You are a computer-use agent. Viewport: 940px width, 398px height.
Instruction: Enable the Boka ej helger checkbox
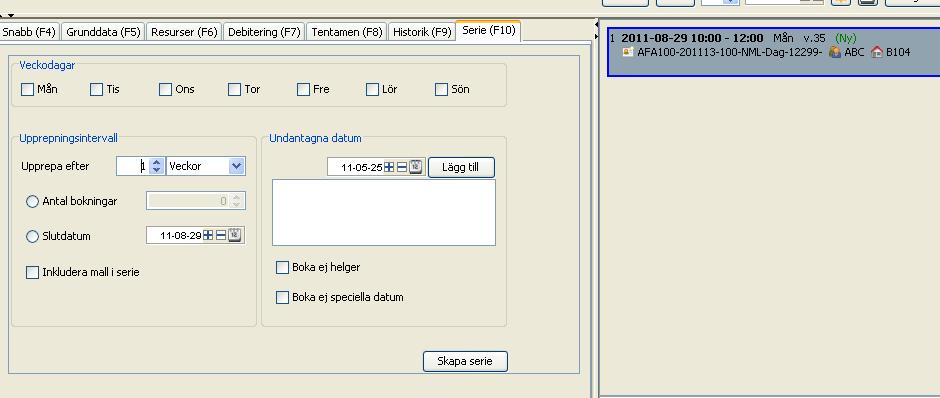[x=282, y=267]
